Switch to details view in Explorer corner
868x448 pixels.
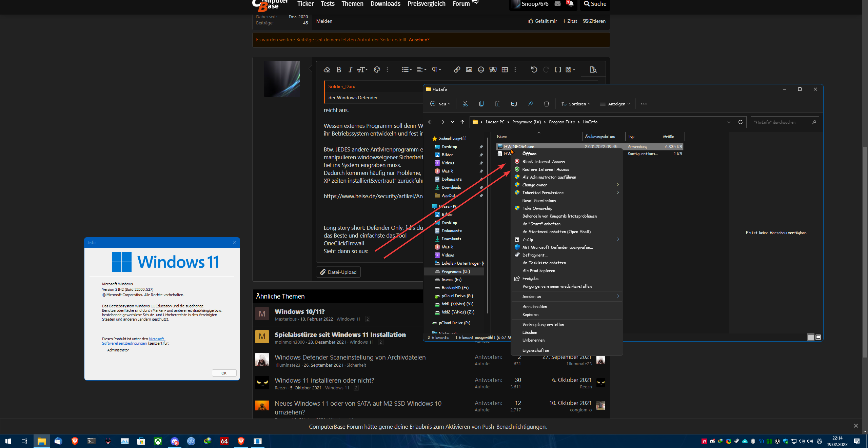point(811,337)
